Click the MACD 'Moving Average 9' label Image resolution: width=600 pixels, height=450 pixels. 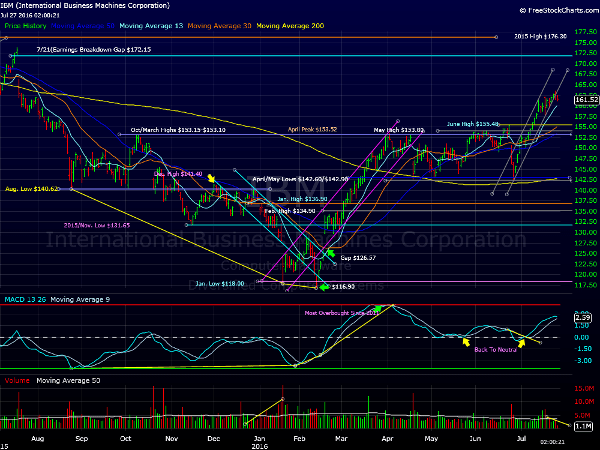pos(80,299)
